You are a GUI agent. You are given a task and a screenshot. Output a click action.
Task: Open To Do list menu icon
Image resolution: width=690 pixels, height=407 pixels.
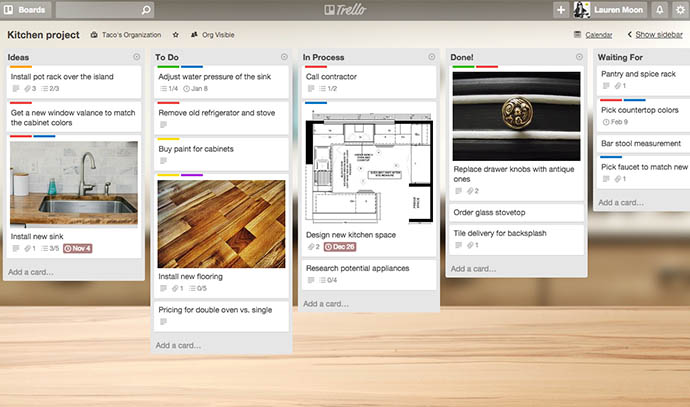284,57
